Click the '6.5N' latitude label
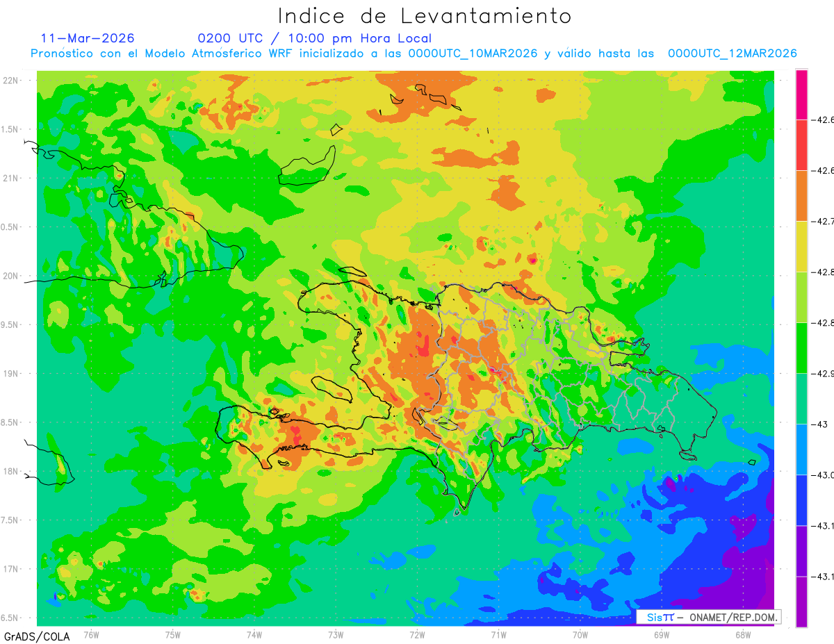The image size is (834, 644). 10,618
